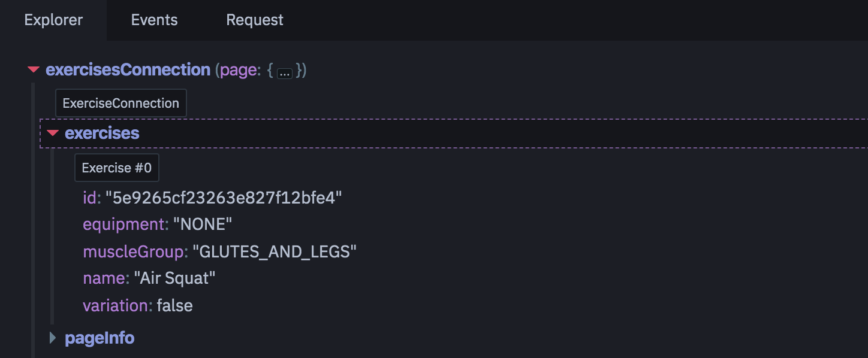Click the variation false value
The image size is (868, 358).
click(x=174, y=306)
